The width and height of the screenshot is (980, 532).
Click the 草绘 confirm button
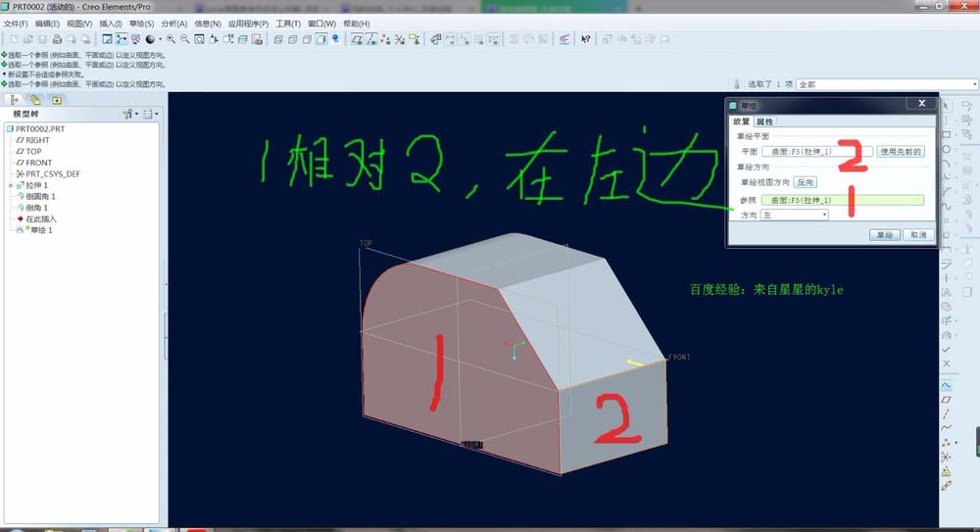(x=884, y=234)
